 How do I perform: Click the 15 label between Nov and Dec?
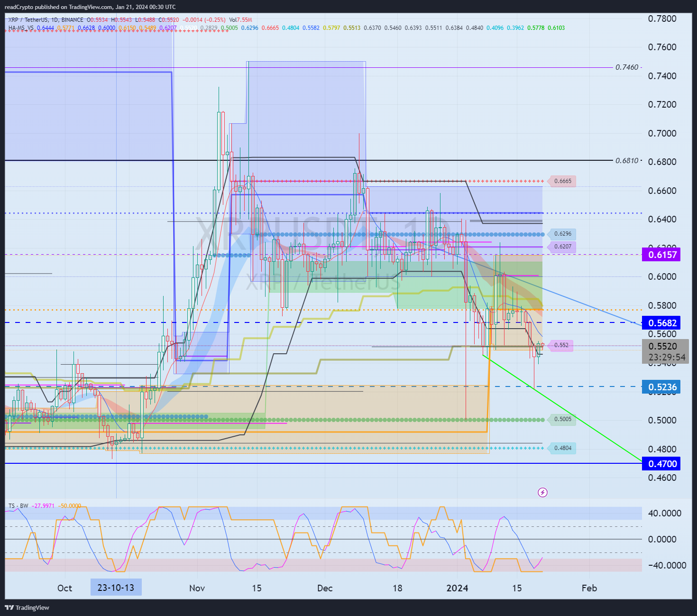[x=257, y=588]
